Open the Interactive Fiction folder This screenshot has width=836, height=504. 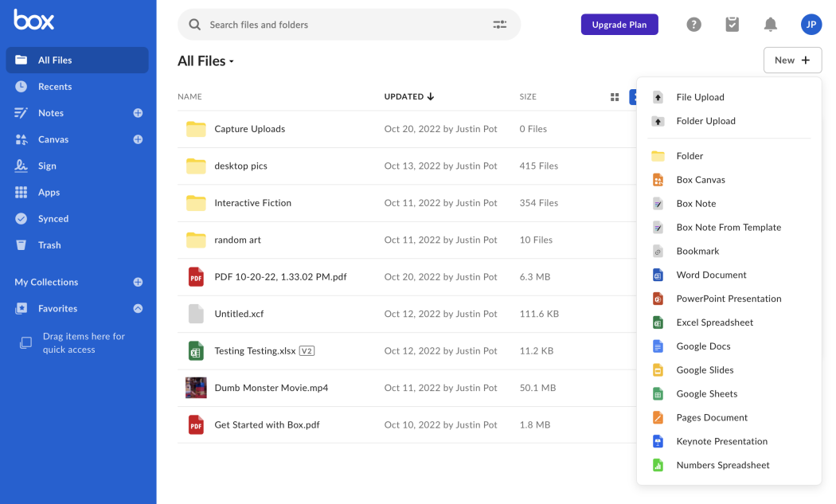point(252,203)
